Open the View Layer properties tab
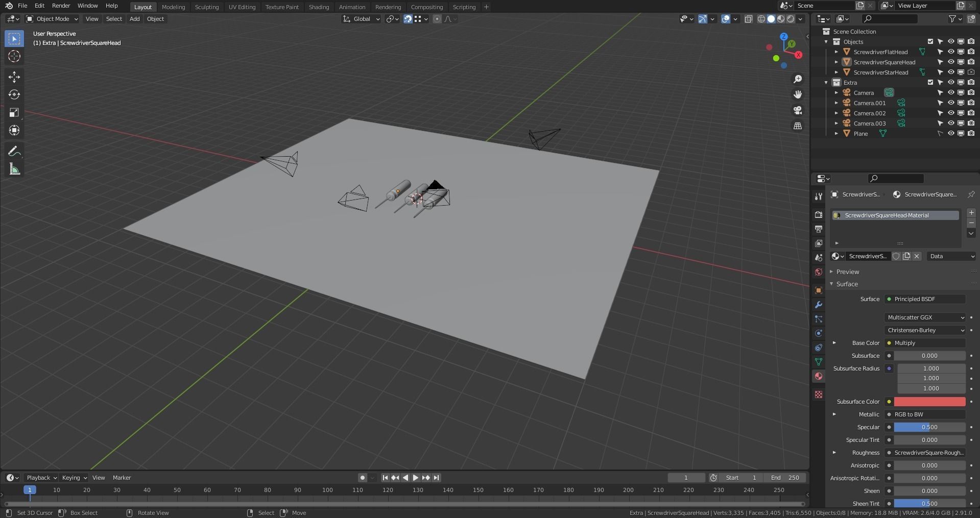 [819, 243]
